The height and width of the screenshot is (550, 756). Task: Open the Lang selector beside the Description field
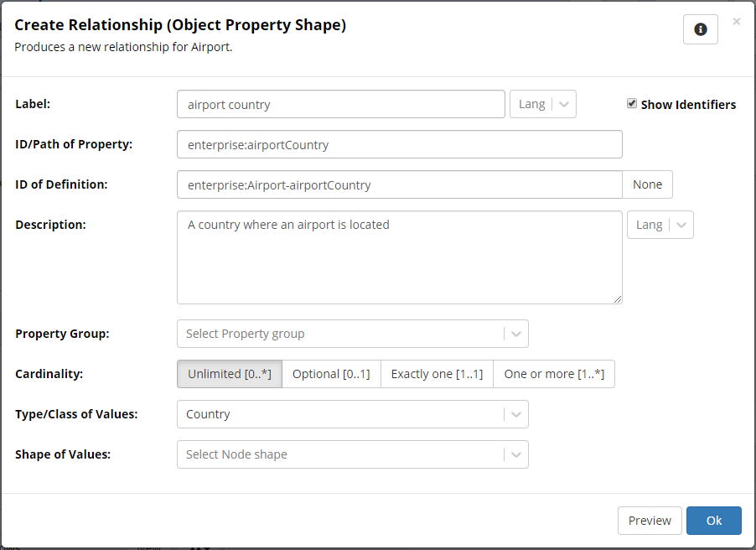680,225
